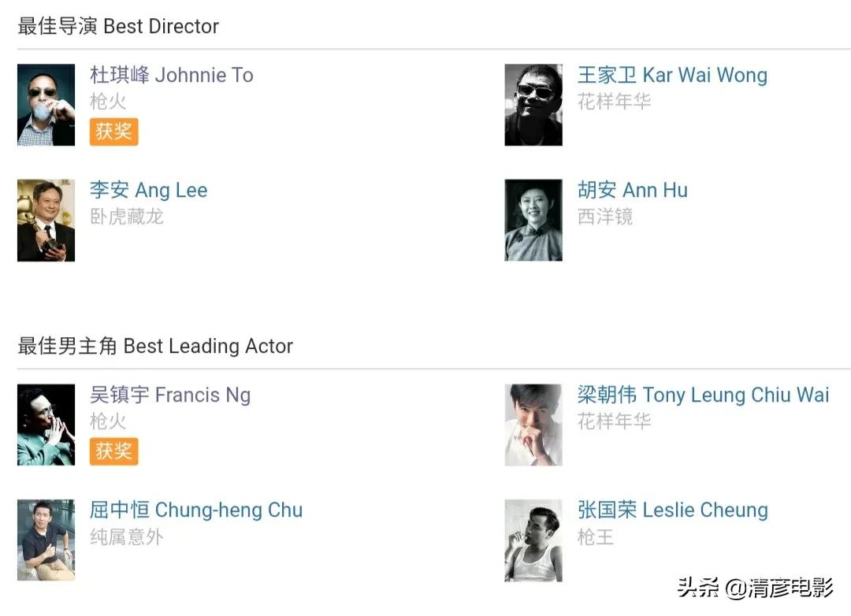The height and width of the screenshot is (616, 851).
Task: Click the film title 卧虎藏龙 under Ang Lee
Action: point(127,217)
